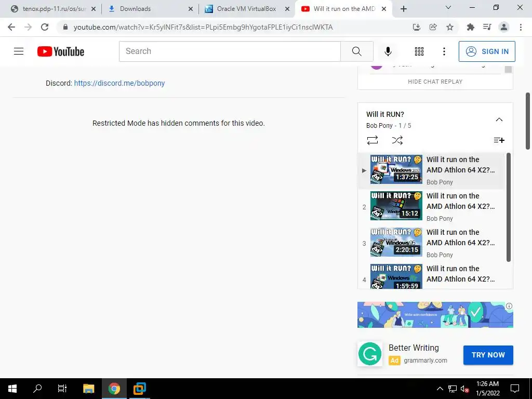This screenshot has width=532, height=399.
Task: Go to YouTube home via logo
Action: point(61,51)
